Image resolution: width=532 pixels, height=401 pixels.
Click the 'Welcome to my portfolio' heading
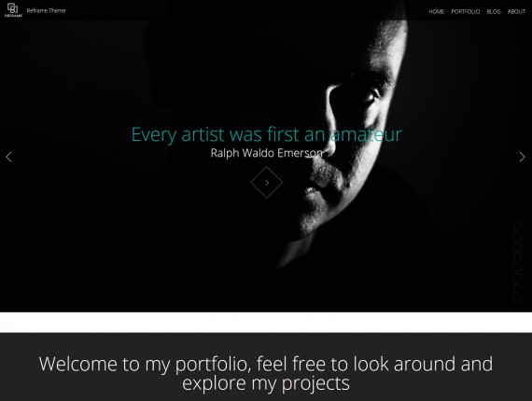pos(266,374)
